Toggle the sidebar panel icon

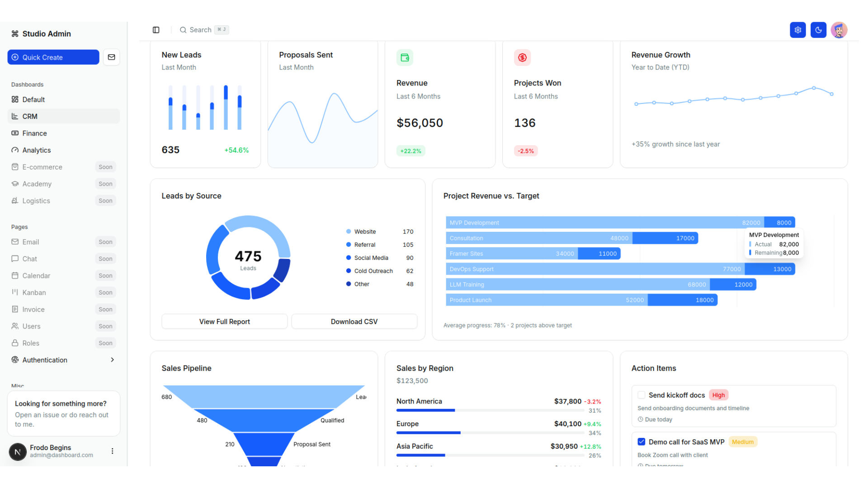coord(156,30)
